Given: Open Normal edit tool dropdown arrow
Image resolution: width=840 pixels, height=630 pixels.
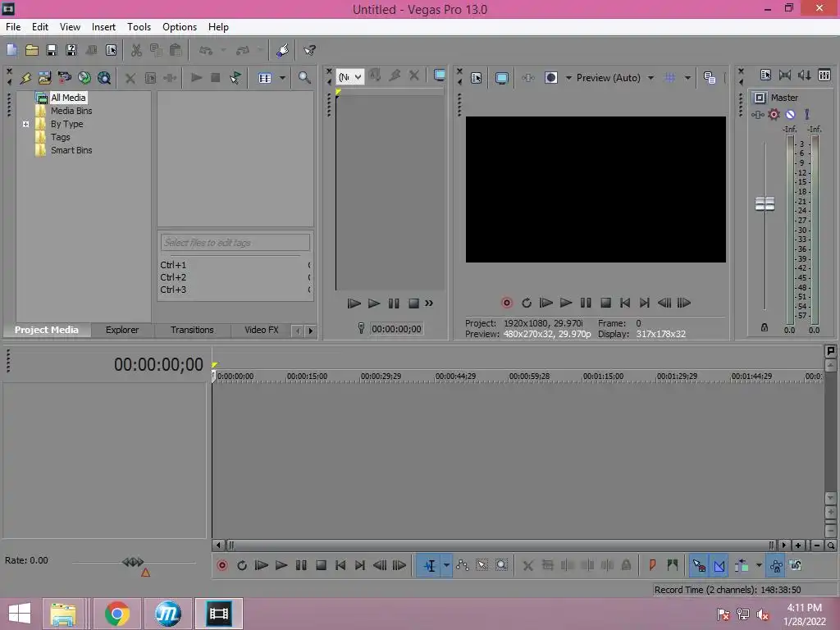Looking at the screenshot, I should coord(446,565).
